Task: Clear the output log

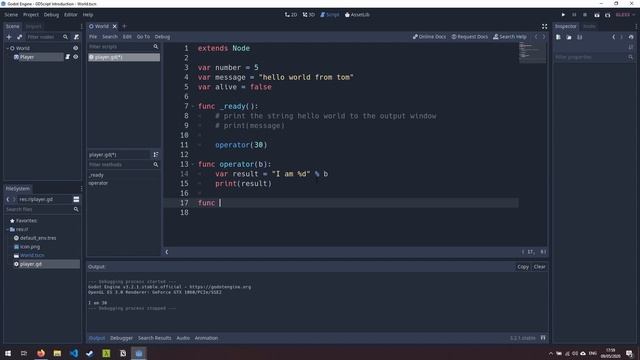Action: pyautogui.click(x=539, y=267)
